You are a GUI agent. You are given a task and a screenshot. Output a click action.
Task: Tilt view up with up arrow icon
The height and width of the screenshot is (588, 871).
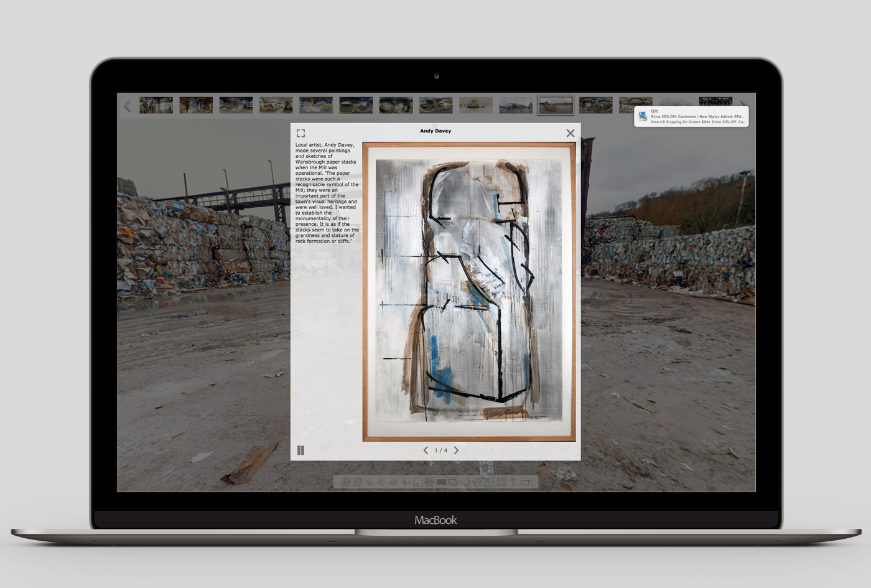click(x=370, y=482)
